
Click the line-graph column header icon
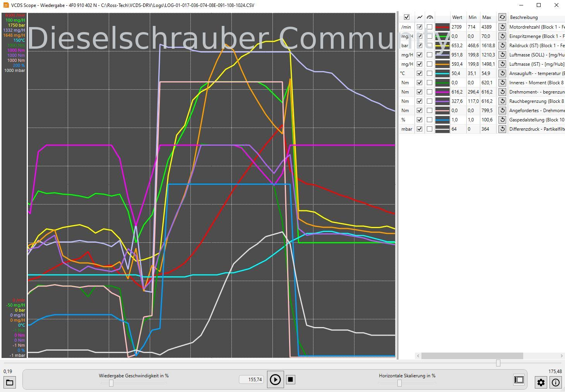[419, 17]
